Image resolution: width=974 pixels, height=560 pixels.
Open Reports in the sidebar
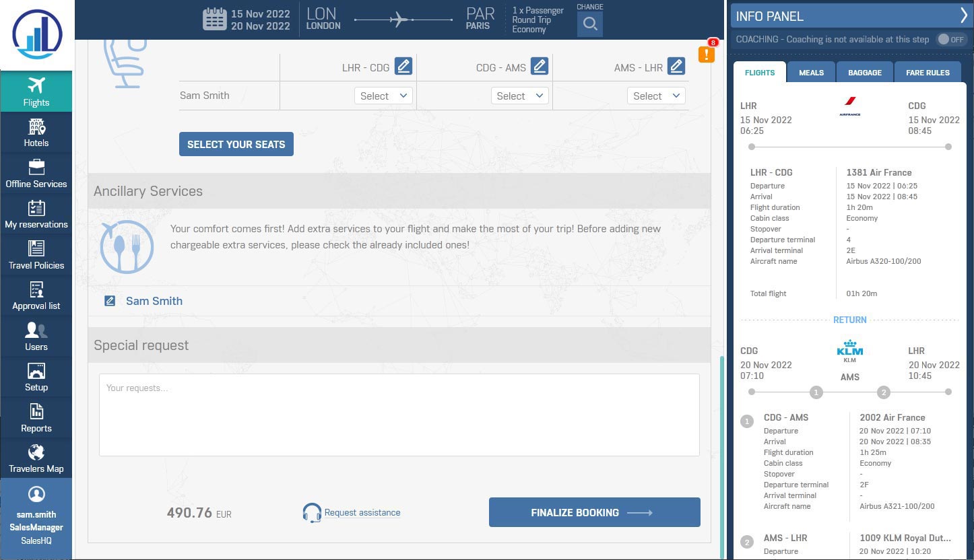pyautogui.click(x=36, y=419)
